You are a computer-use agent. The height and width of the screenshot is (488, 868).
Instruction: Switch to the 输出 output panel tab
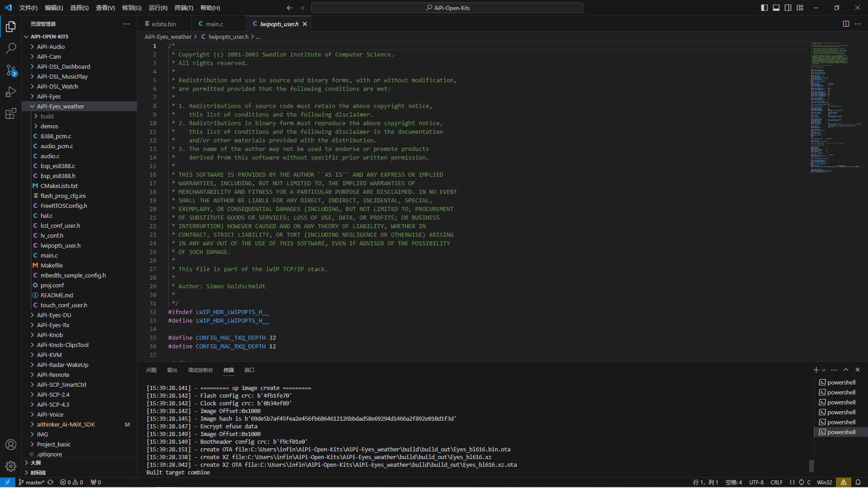[x=172, y=370]
